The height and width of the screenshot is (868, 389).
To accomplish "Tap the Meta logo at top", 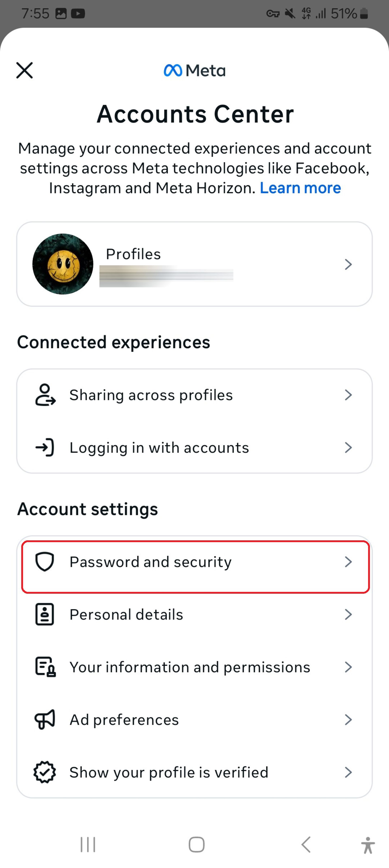I will pyautogui.click(x=195, y=70).
